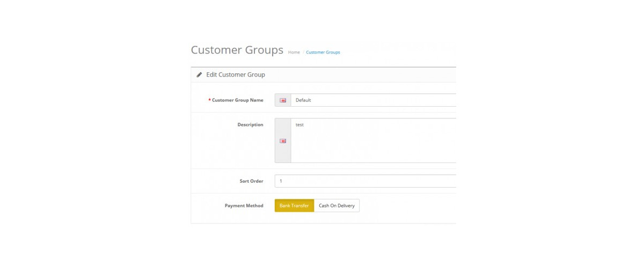Image resolution: width=644 pixels, height=268 pixels.
Task: Click the Customer Group Name label
Action: click(238, 100)
